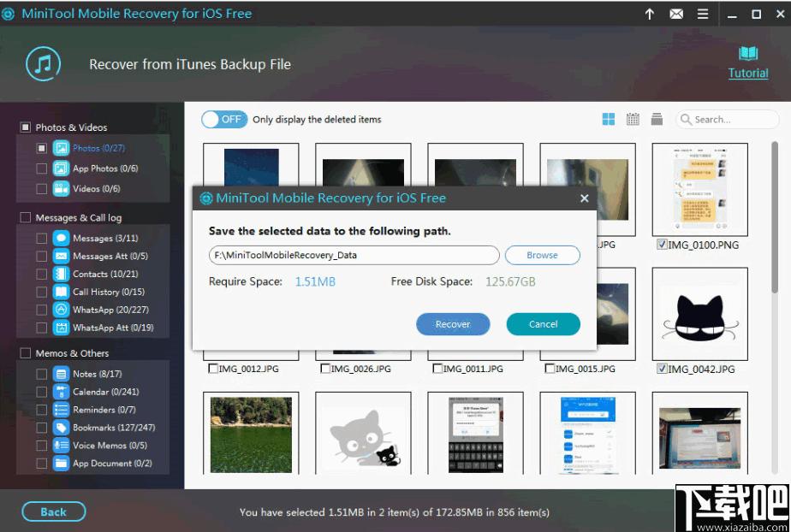
Task: Select the WhatsApp category icon
Action: (x=61, y=310)
